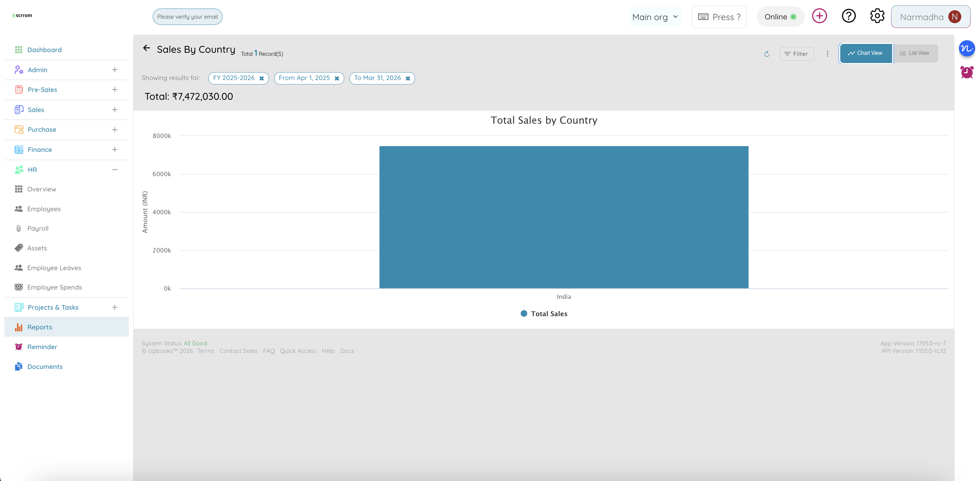Click the pink plus quick-add icon

tap(819, 16)
